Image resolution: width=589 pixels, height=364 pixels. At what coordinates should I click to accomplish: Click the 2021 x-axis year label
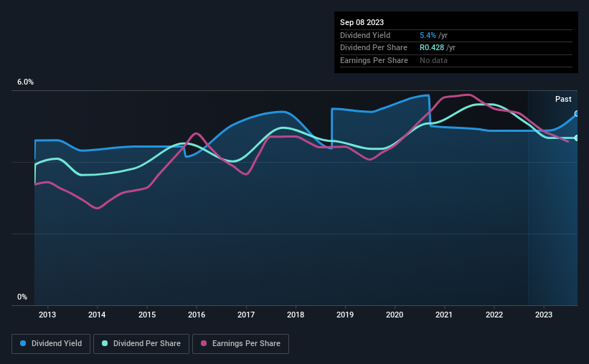(x=444, y=315)
